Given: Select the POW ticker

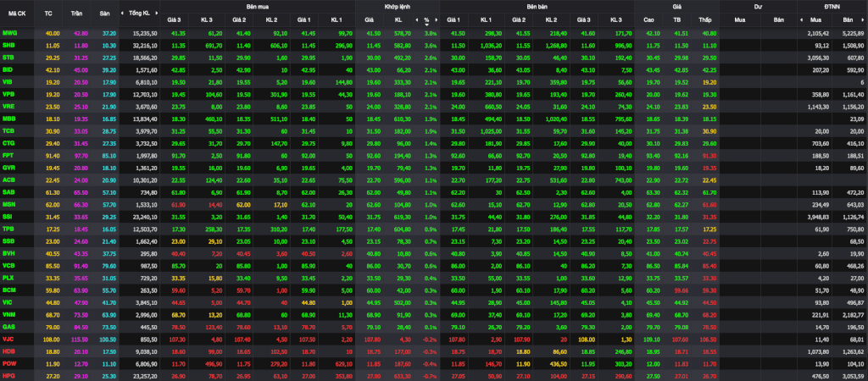Looking at the screenshot, I should point(8,362).
